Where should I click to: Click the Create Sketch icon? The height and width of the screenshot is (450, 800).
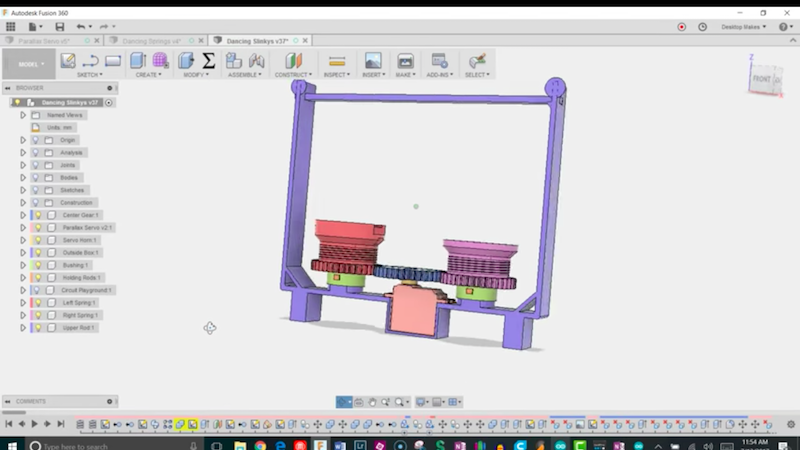coord(68,61)
